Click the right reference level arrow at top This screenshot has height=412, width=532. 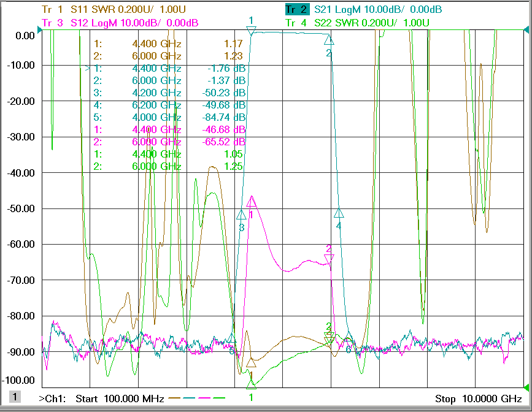[x=526, y=30]
